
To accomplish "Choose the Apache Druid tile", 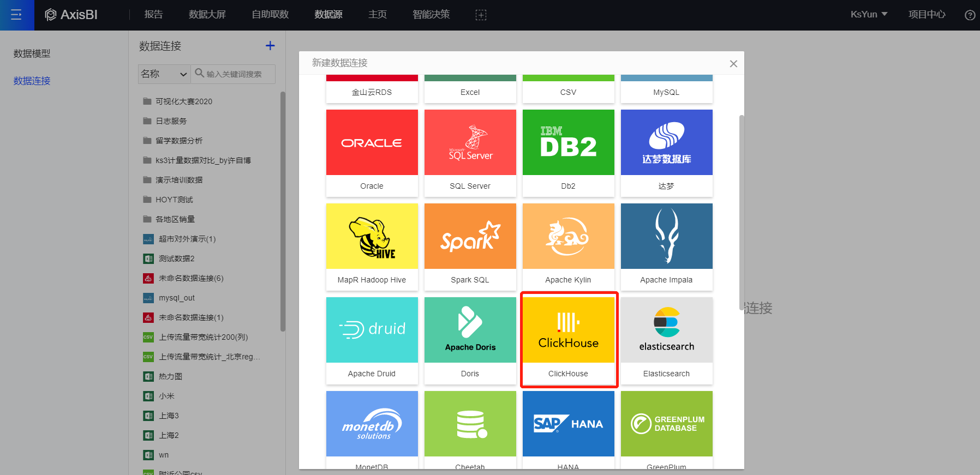I will pyautogui.click(x=372, y=341).
